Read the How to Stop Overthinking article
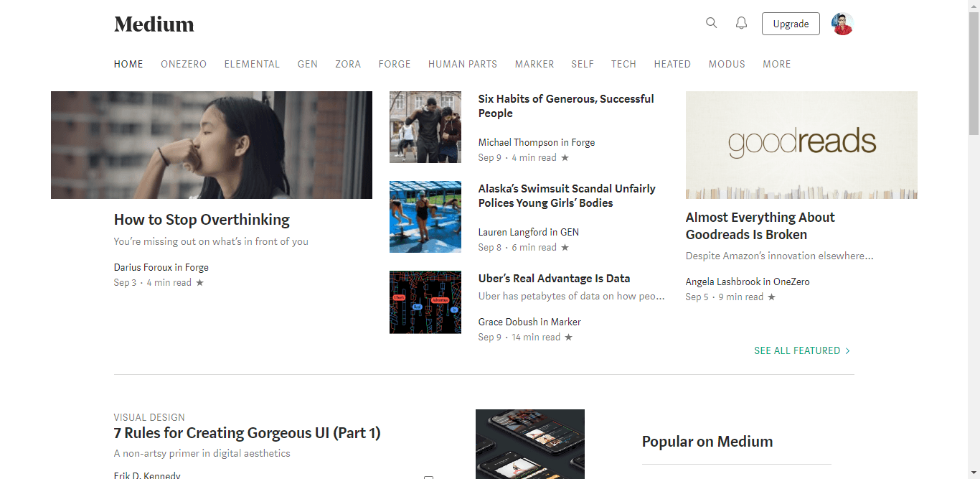 (x=202, y=220)
